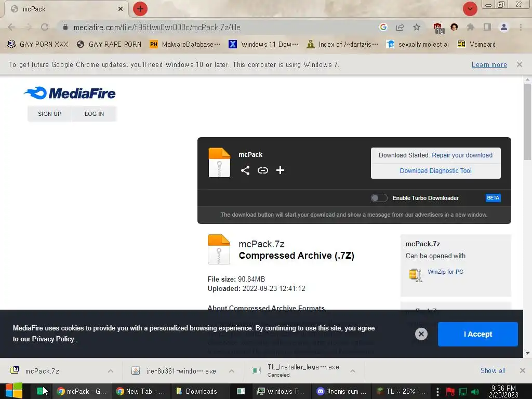Image resolution: width=532 pixels, height=399 pixels.
Task: Open Chrome three-dot menu
Action: click(521, 27)
